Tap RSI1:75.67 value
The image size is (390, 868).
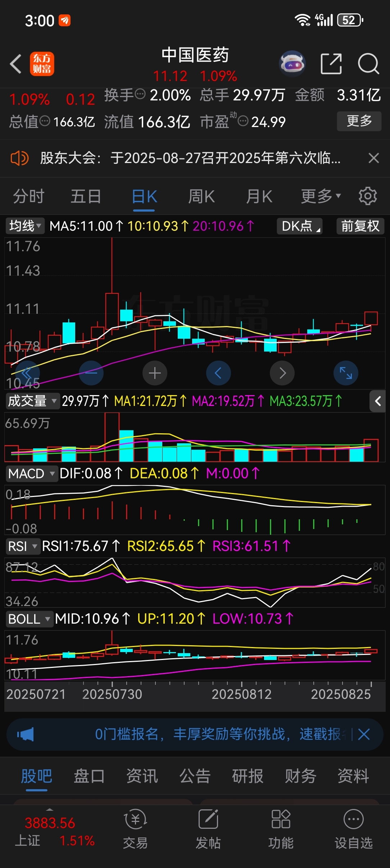coord(81,546)
